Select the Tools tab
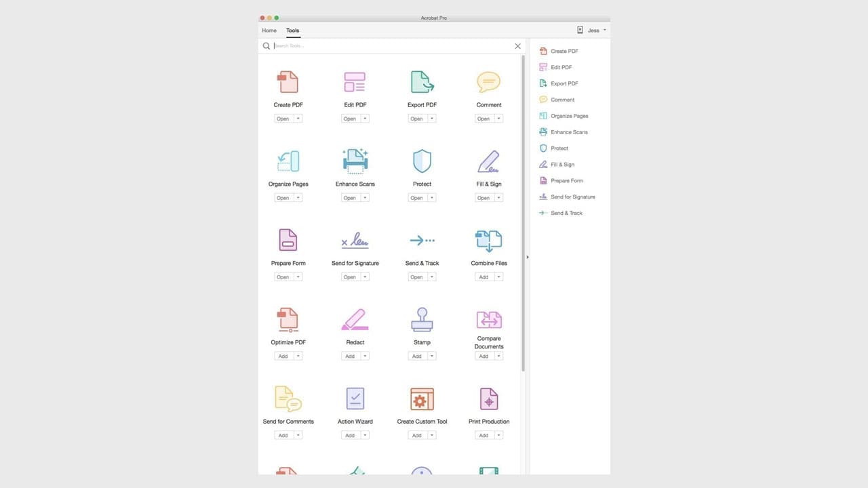This screenshot has height=488, width=868. click(292, 30)
